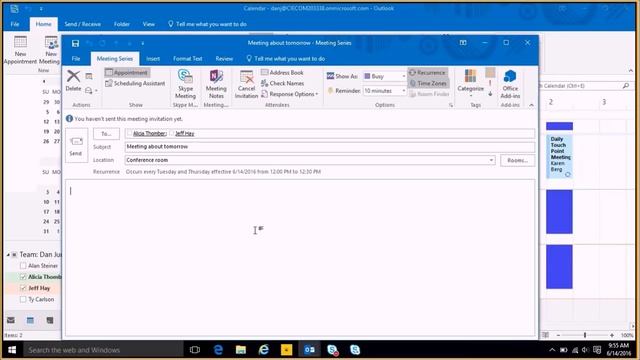Check the Ty Carlson calendar checkbox
The width and height of the screenshot is (640, 360).
(23, 300)
